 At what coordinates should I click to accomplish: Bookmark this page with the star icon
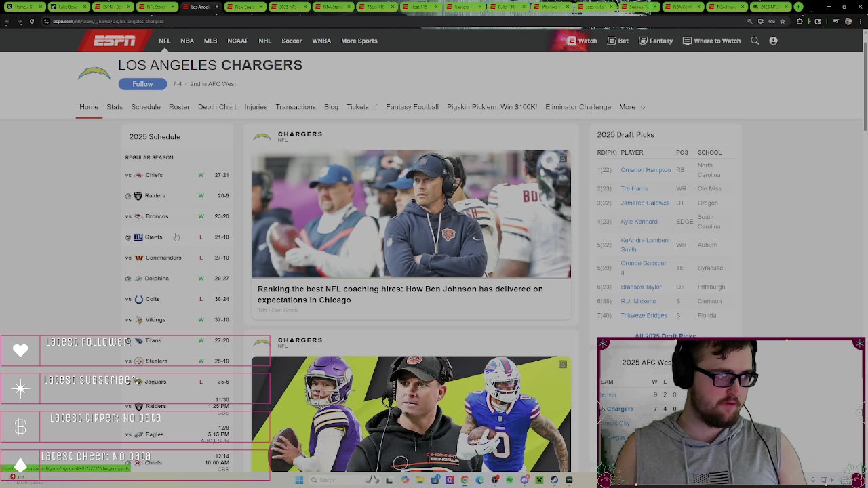(782, 21)
